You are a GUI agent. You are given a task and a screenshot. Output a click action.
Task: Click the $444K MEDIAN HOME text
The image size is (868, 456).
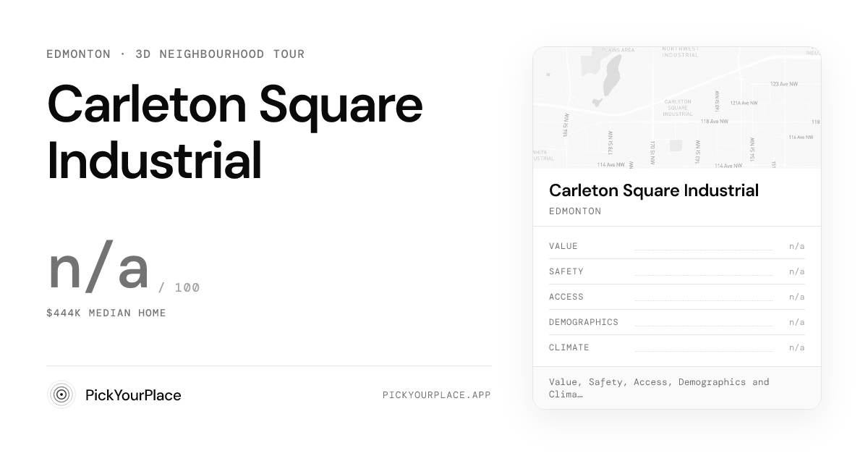click(x=106, y=313)
